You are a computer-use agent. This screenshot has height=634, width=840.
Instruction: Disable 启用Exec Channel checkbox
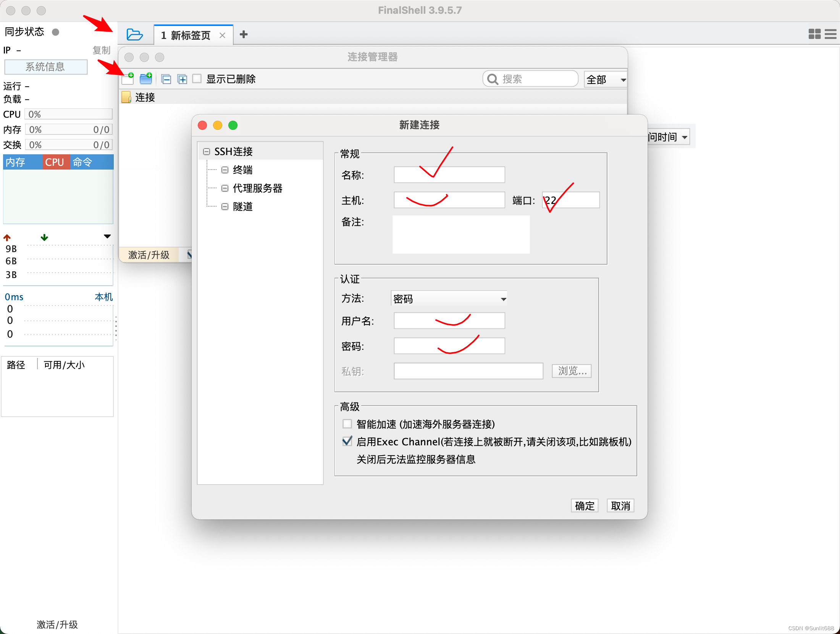[347, 441]
